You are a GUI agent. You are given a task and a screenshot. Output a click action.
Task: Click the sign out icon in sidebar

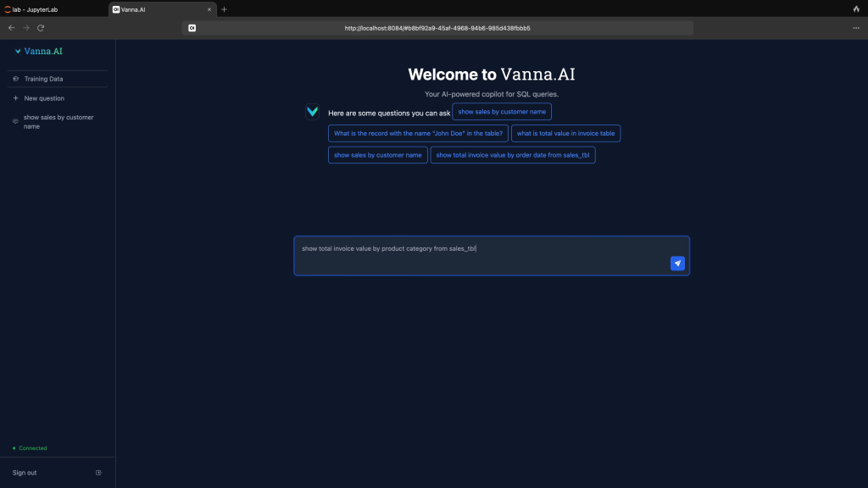(98, 473)
